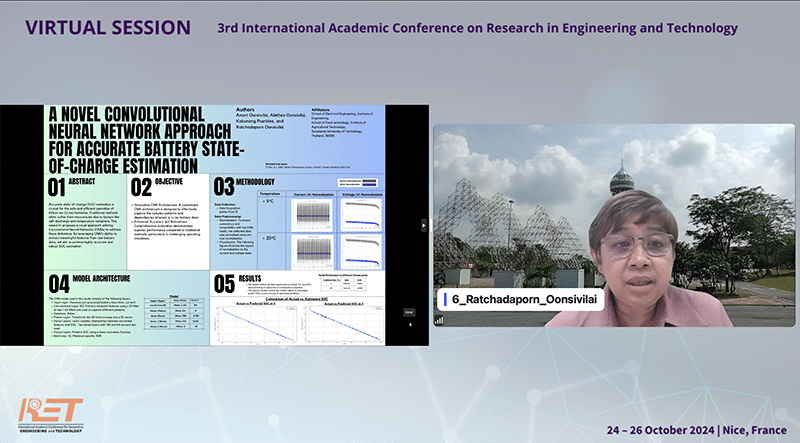
Task: Select the 6_Ratchadaporn_Oonsivilai name label
Action: 521,300
